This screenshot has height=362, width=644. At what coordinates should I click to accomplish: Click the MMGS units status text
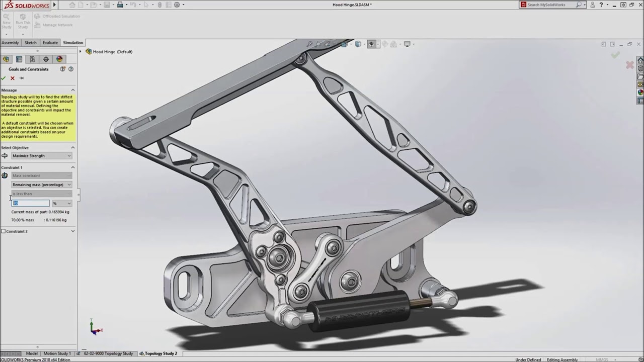coord(602,359)
